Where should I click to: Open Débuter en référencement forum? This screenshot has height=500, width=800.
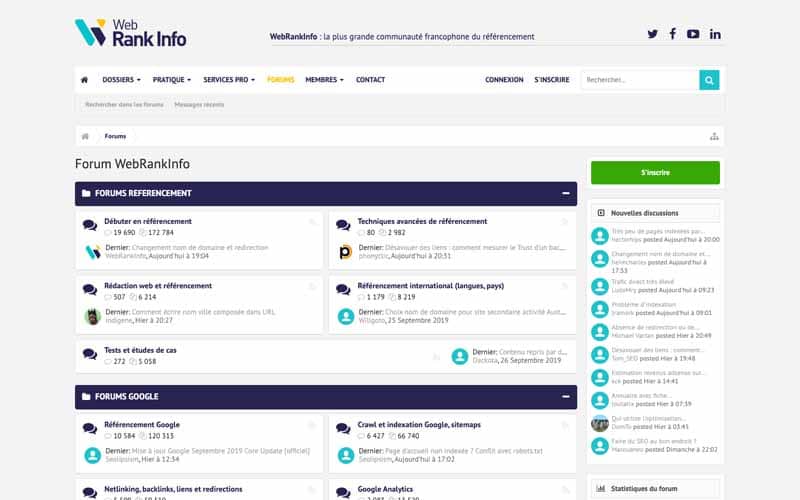click(x=148, y=221)
